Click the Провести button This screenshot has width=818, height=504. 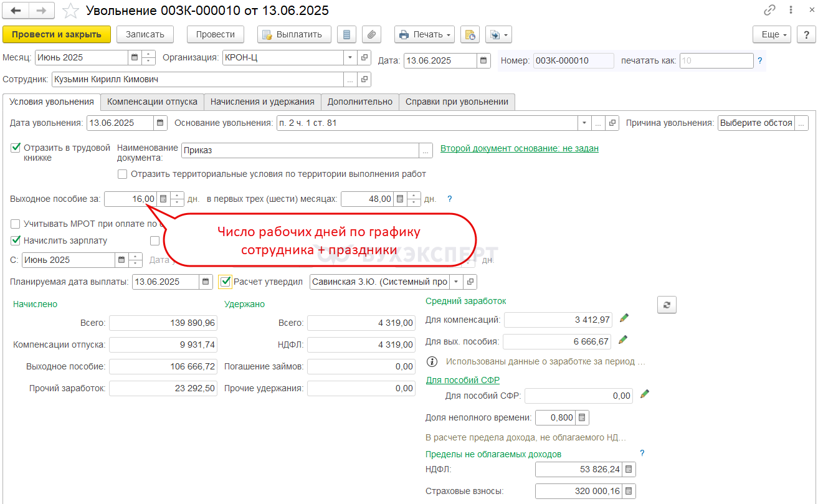[x=216, y=34]
